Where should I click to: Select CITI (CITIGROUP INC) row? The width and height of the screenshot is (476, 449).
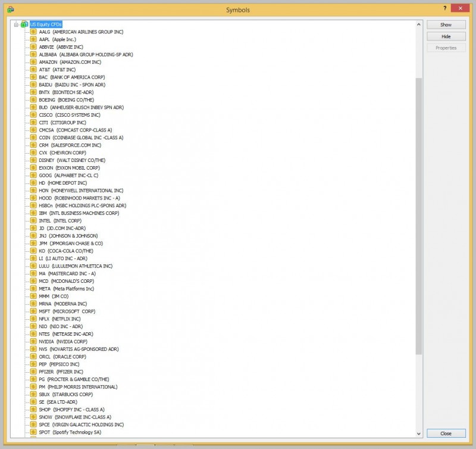pos(62,123)
